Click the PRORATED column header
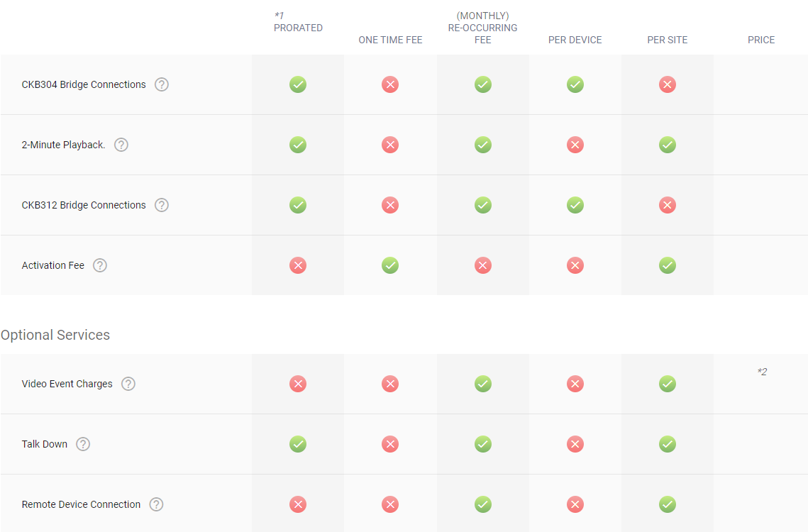 (299, 28)
